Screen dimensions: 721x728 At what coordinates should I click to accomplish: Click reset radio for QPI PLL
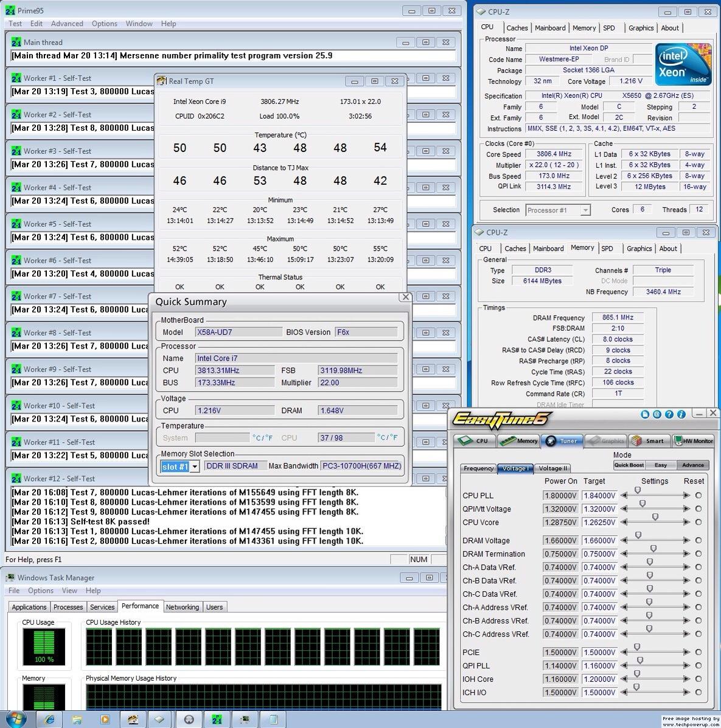pyautogui.click(x=698, y=666)
